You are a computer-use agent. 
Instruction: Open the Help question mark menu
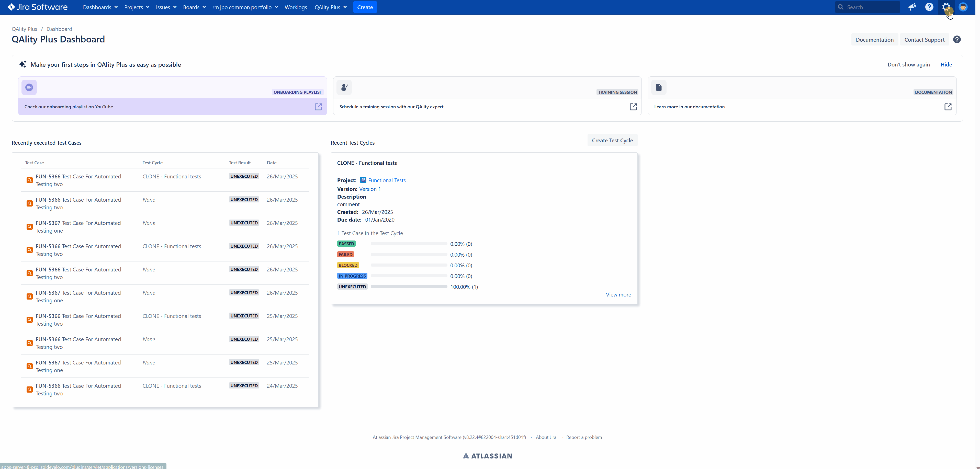(929, 7)
